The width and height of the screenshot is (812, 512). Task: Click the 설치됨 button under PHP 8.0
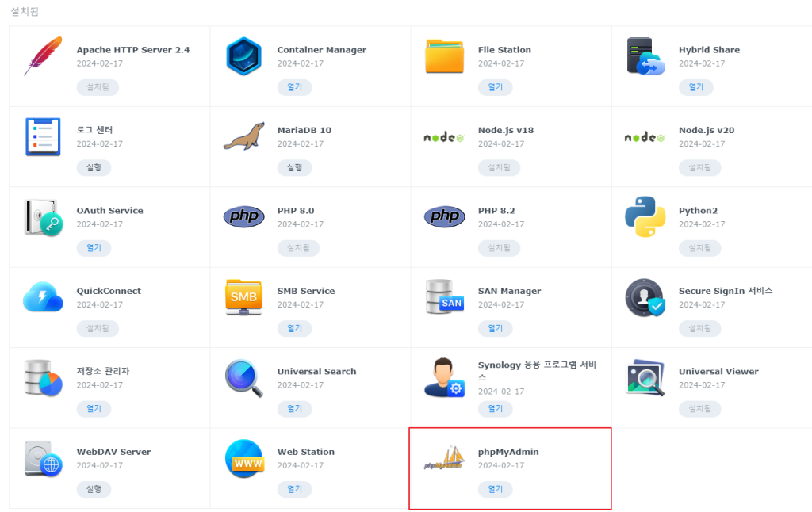pyautogui.click(x=298, y=248)
